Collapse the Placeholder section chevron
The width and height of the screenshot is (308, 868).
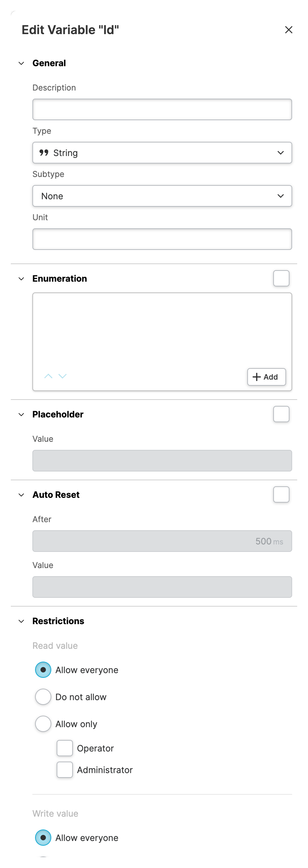pyautogui.click(x=21, y=414)
